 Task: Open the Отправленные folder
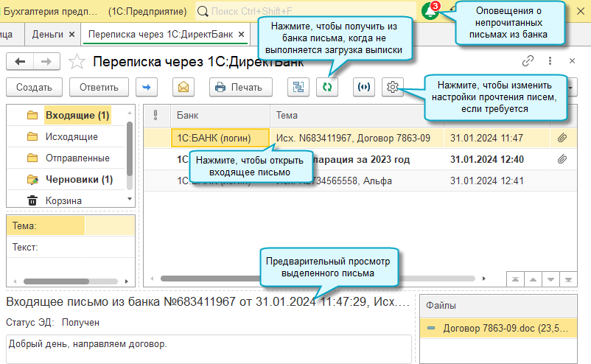click(77, 158)
